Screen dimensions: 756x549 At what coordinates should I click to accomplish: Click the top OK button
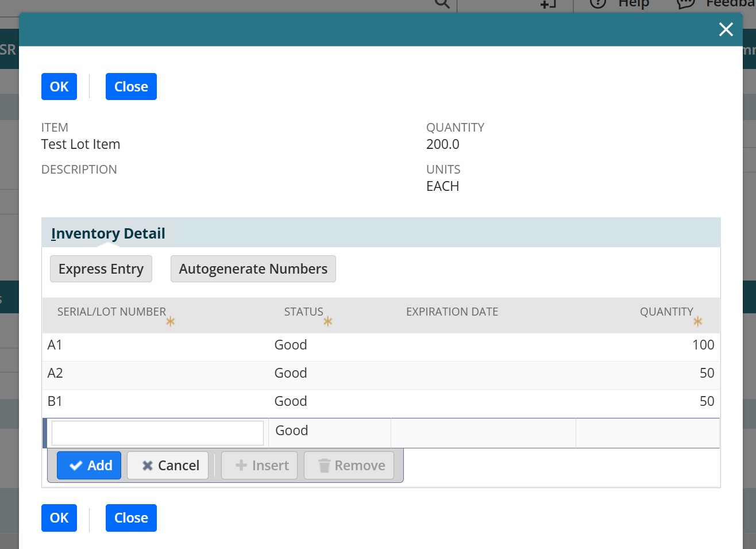coord(59,87)
